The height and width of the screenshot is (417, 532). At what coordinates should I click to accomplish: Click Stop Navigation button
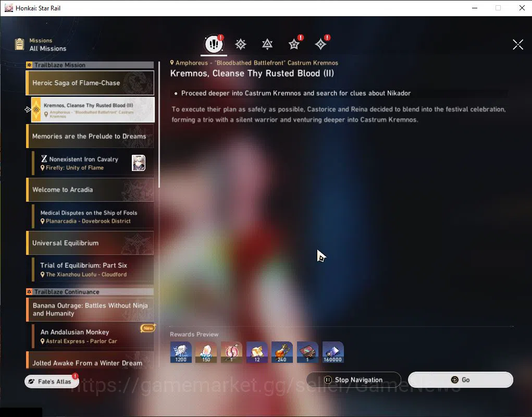353,379
